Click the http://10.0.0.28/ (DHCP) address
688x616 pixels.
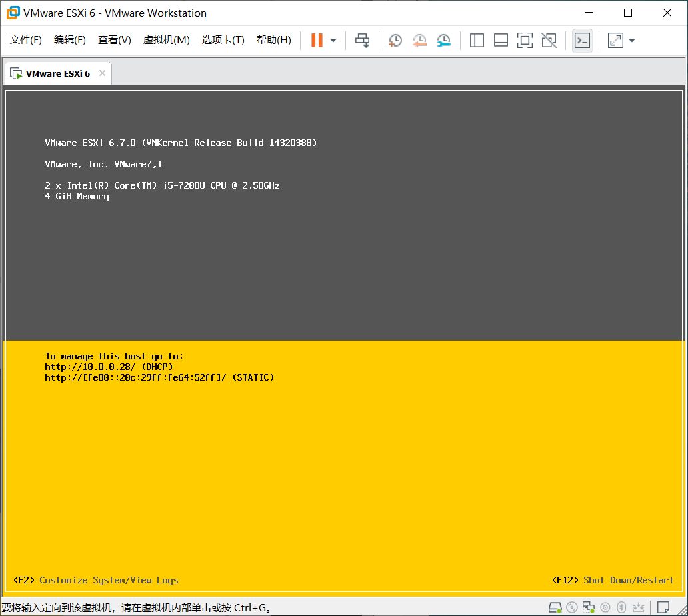109,367
